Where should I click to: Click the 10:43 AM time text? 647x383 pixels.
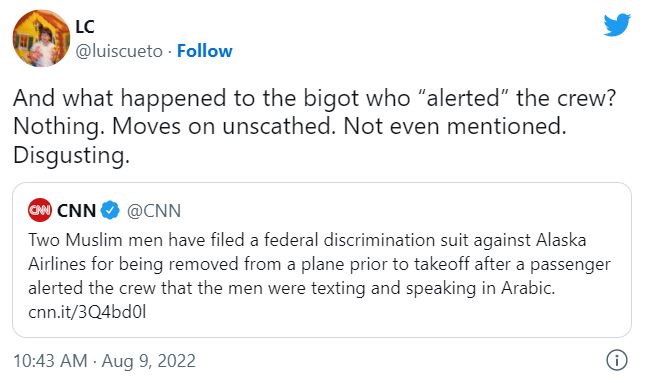50,361
